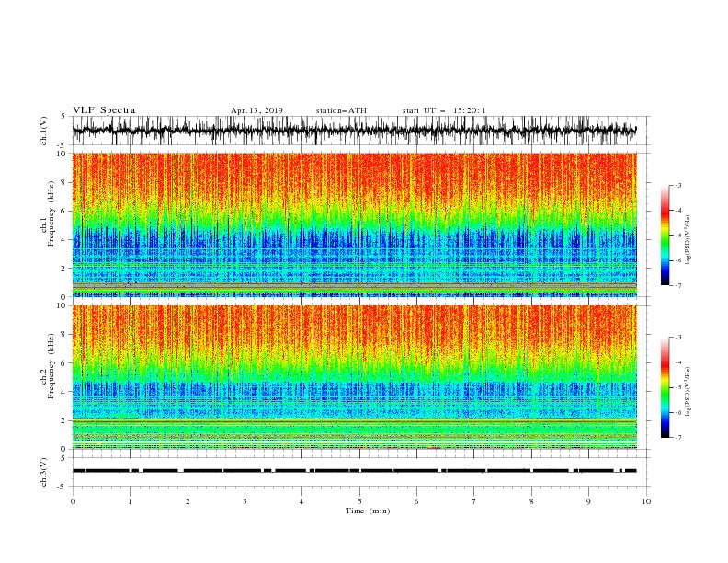Click the ch.2 spectrogram color scale bar

pos(665,387)
